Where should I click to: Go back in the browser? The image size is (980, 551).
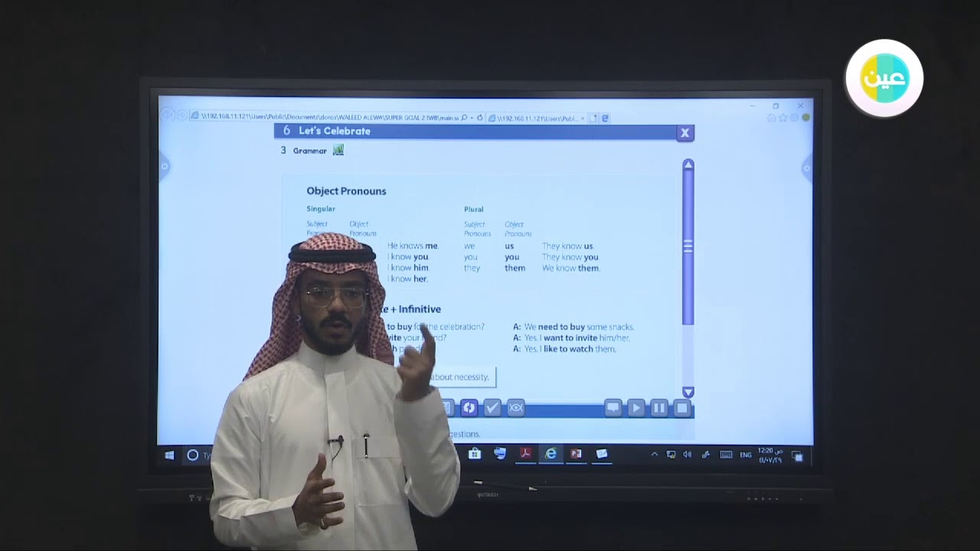tap(168, 116)
